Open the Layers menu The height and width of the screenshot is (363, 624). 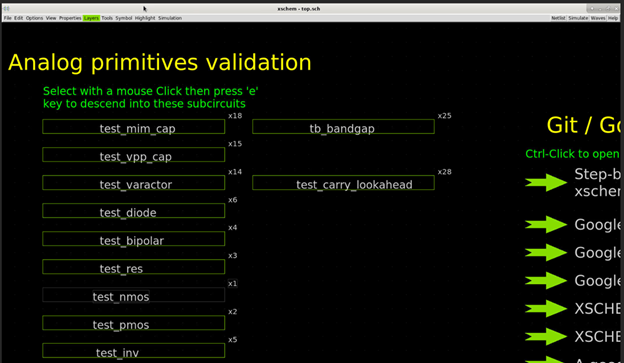pos(91,18)
